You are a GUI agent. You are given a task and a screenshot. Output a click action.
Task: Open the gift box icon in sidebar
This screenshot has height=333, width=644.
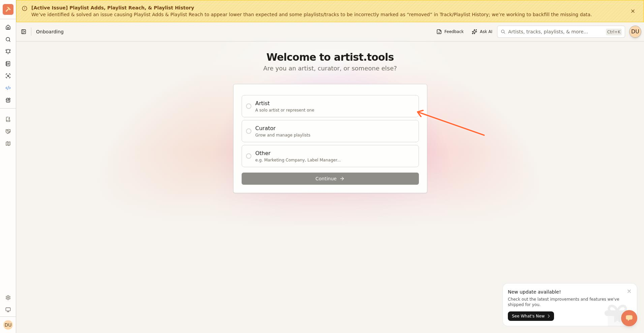(8, 100)
